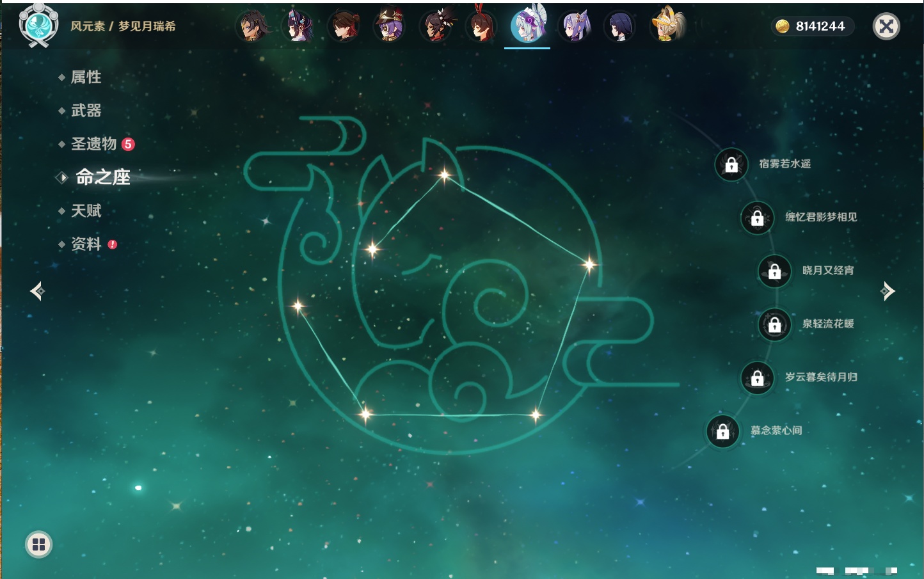Close the character screen with the X button
The height and width of the screenshot is (579, 924).
pos(886,26)
